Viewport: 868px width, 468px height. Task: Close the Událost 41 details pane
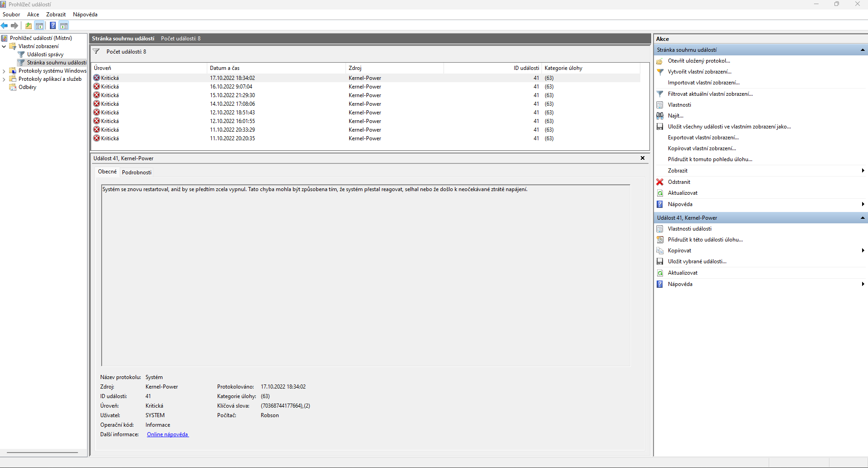tap(642, 158)
